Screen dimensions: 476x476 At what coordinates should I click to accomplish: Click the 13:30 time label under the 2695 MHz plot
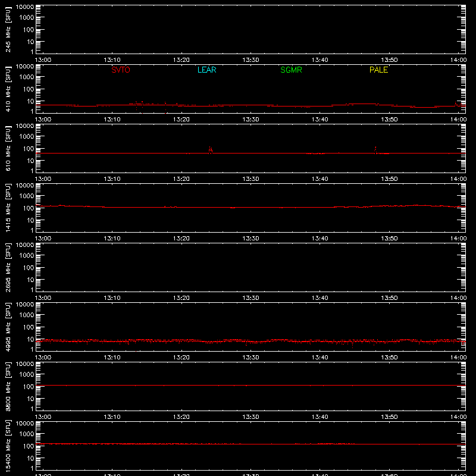250,298
